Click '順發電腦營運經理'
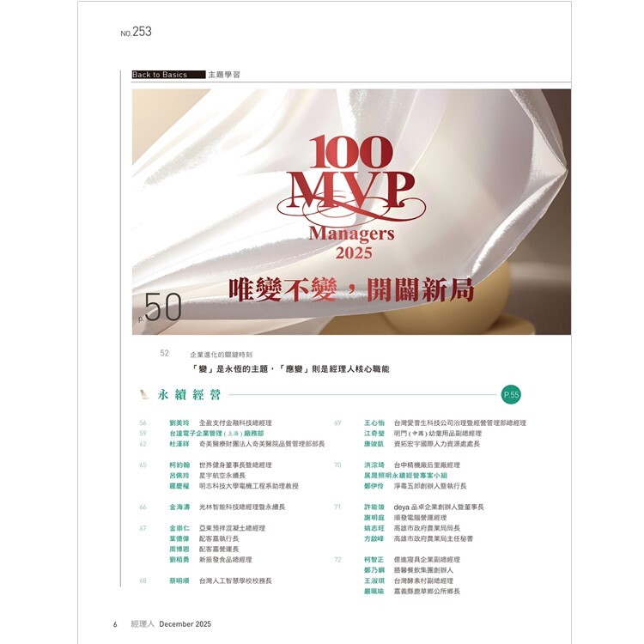 420,518
